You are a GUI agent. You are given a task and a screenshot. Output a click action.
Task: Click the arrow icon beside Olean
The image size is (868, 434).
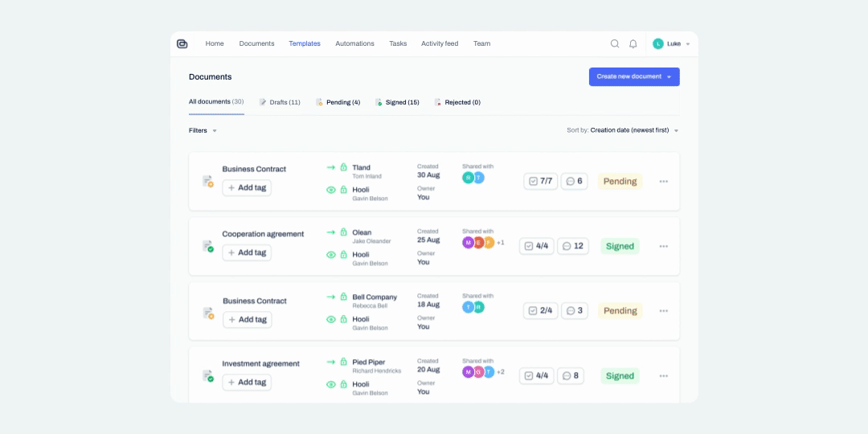click(x=331, y=232)
